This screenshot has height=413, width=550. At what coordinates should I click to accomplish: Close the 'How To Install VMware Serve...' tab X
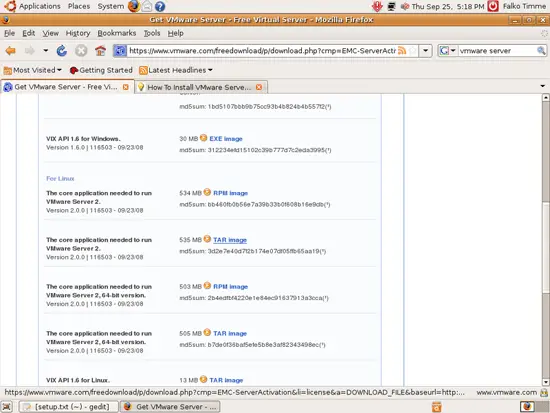click(259, 87)
